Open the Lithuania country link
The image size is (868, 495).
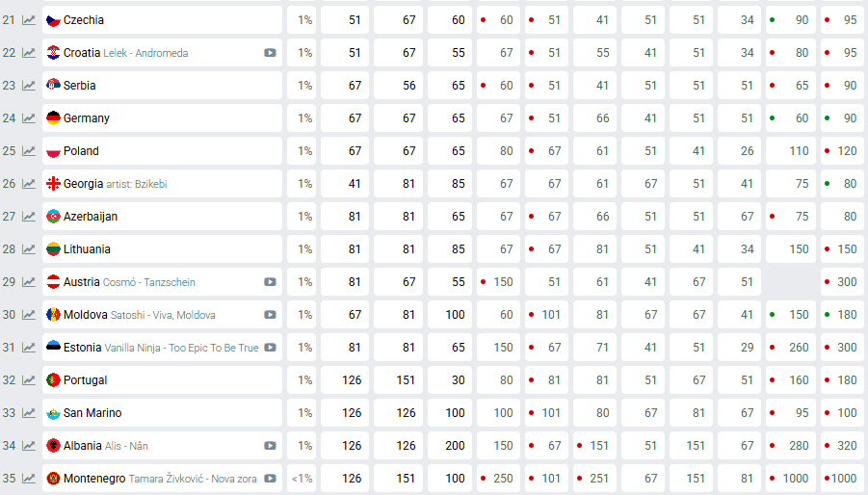tap(87, 249)
